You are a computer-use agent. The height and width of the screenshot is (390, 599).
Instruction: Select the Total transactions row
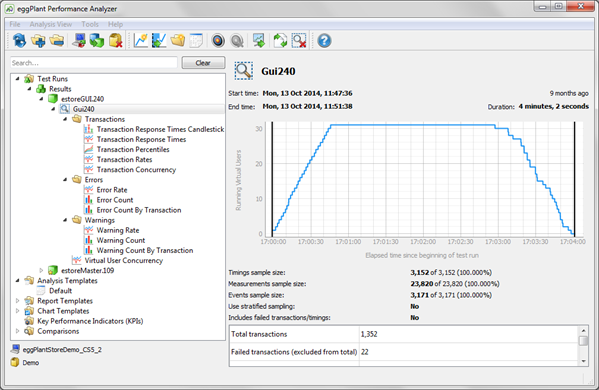(x=404, y=334)
